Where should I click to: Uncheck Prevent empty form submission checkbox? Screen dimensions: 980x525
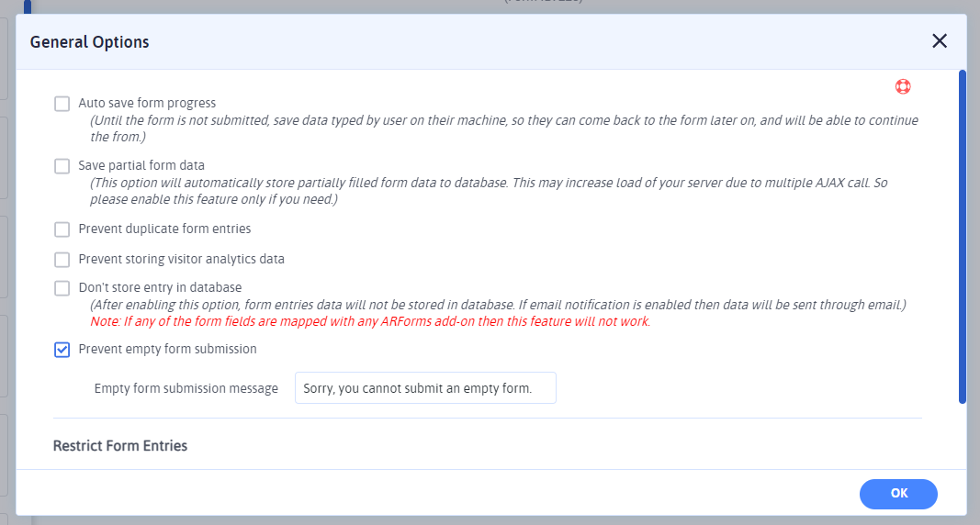pyautogui.click(x=62, y=350)
